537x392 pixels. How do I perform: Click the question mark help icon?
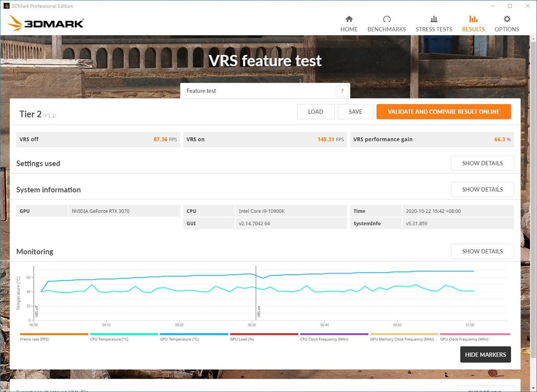[x=342, y=91]
